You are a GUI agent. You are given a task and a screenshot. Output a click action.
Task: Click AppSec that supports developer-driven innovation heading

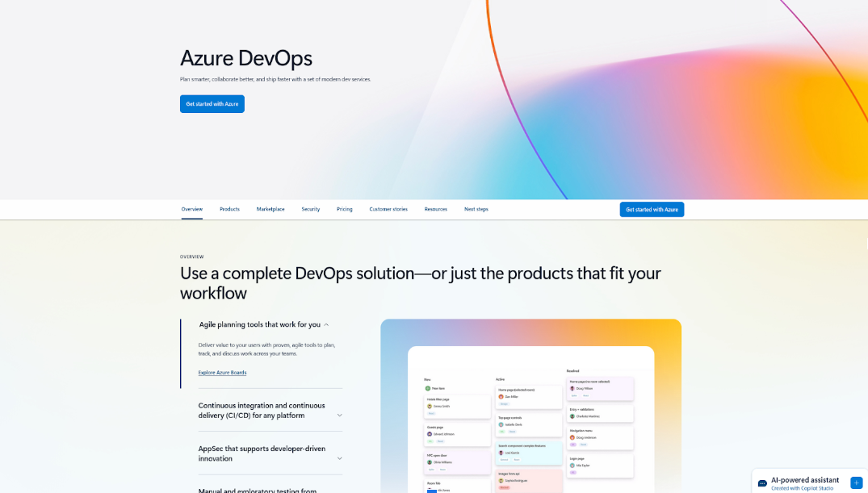[262, 453]
